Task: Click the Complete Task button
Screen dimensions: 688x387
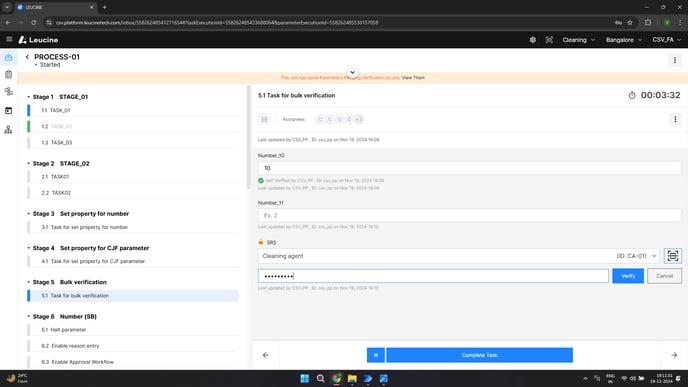Action: pos(479,355)
